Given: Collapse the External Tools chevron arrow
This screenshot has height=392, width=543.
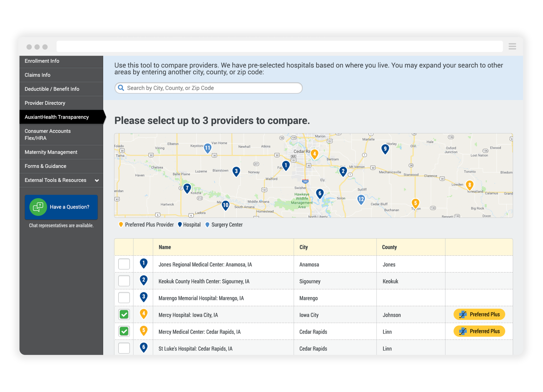Looking at the screenshot, I should point(97,180).
